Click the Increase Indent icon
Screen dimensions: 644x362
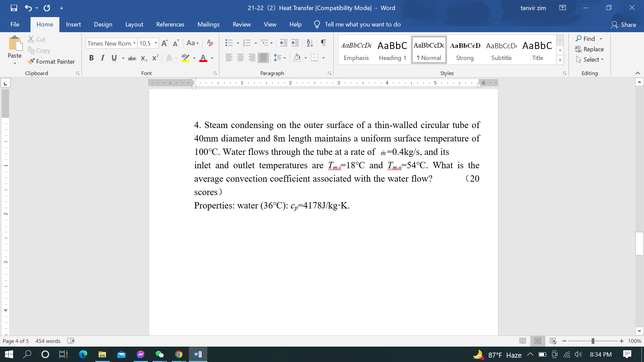295,43
